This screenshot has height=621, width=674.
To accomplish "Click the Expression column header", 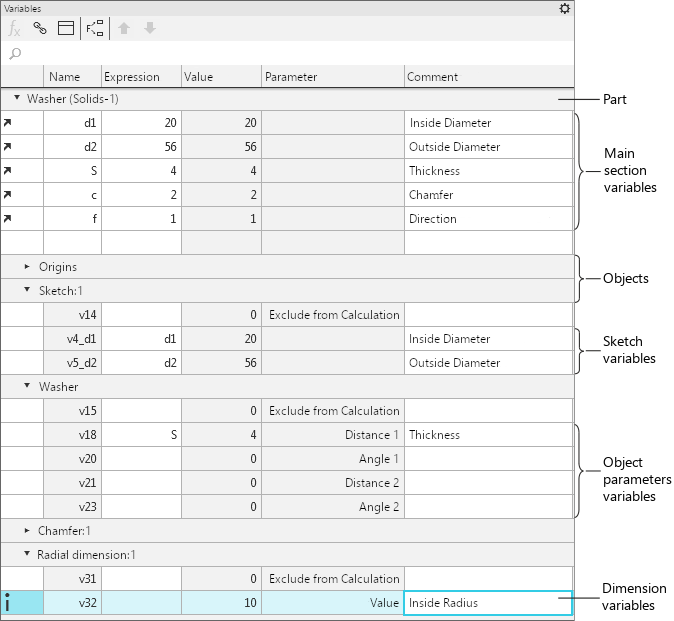I will [132, 77].
